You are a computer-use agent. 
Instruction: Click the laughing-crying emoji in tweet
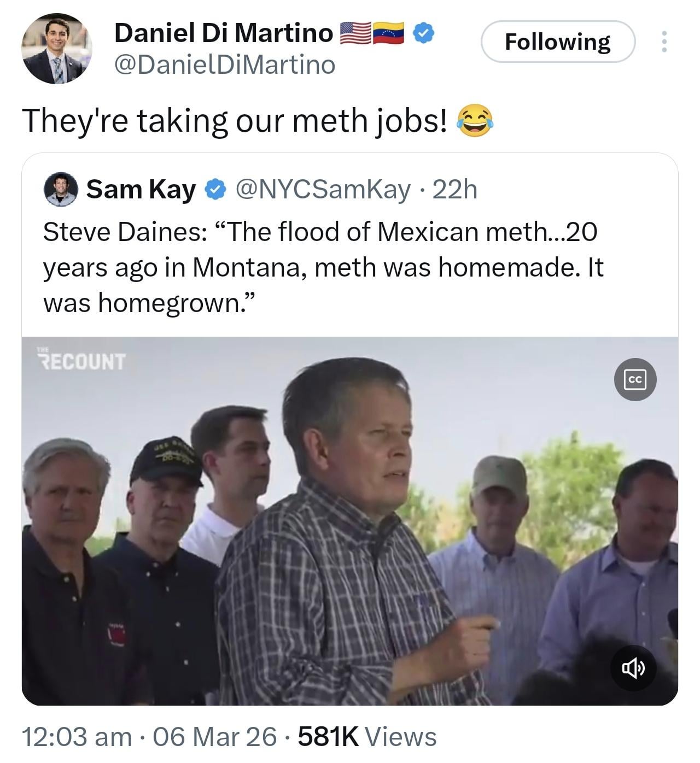click(474, 120)
